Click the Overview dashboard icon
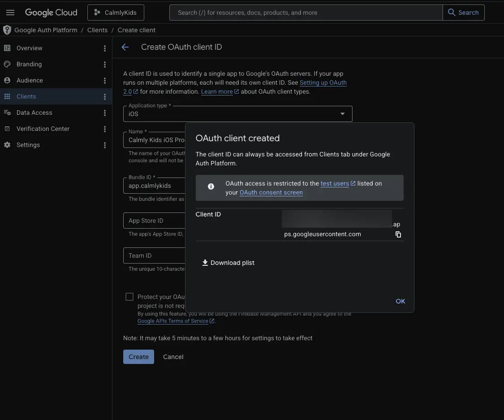 tap(7, 48)
